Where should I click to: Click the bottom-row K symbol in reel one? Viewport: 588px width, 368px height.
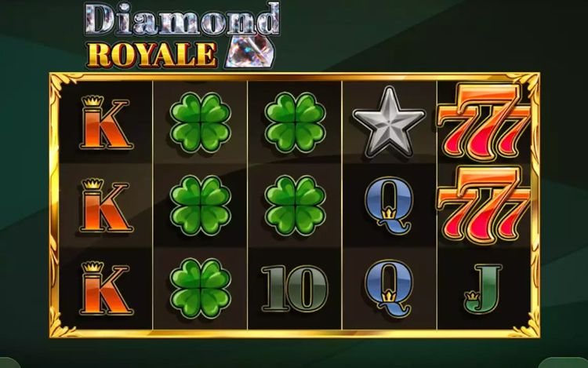point(106,288)
